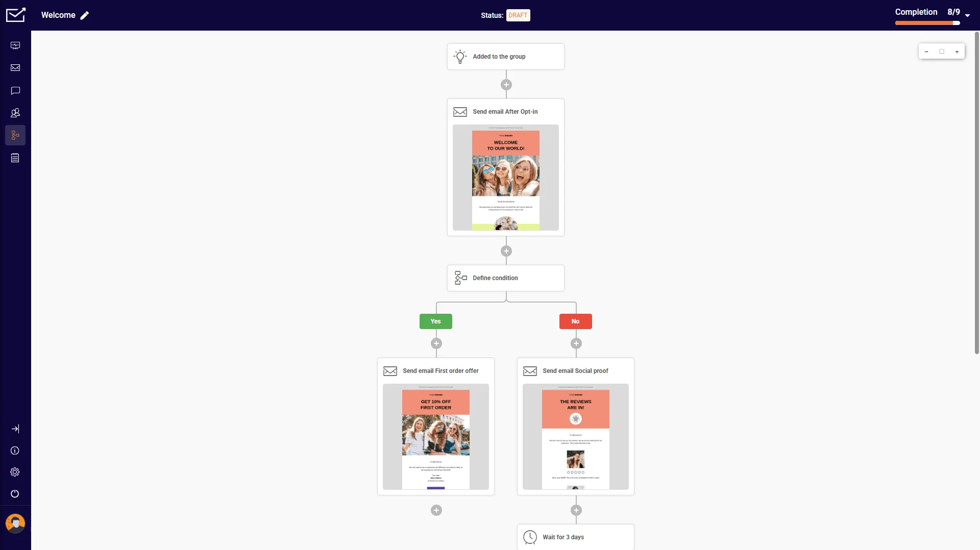Open the chat messages sidebar icon
The image size is (980, 550).
15,90
